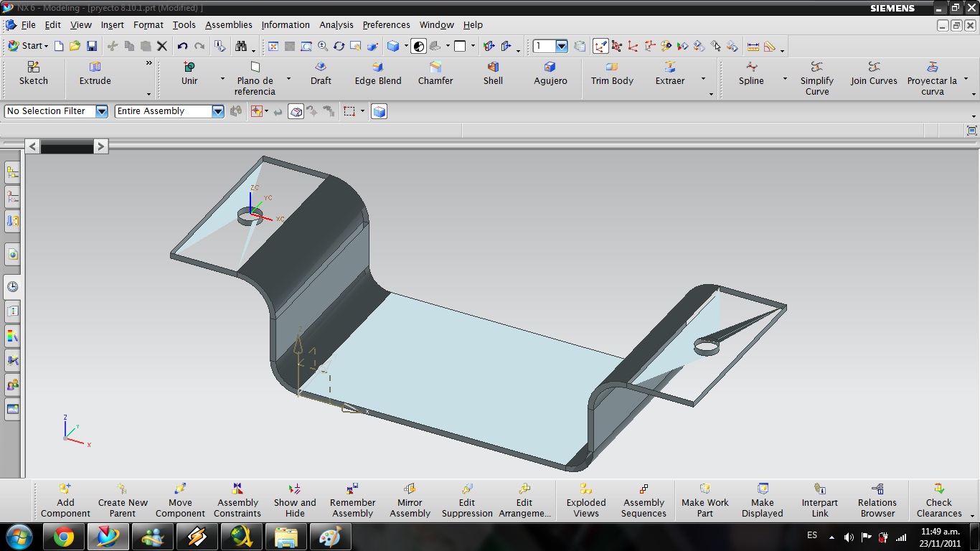The image size is (980, 551).
Task: Click the Relations Browser button
Action: [877, 500]
